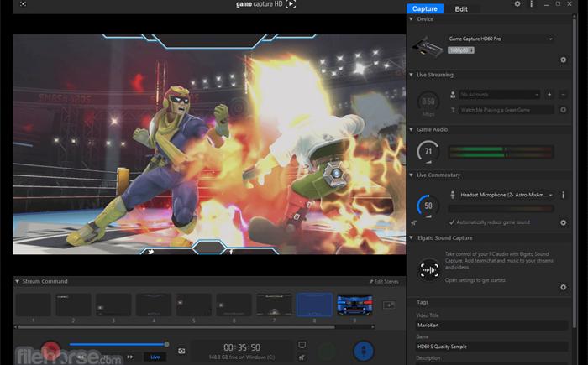Image resolution: width=588 pixels, height=365 pixels.
Task: Start recording with the red button
Action: point(50,351)
